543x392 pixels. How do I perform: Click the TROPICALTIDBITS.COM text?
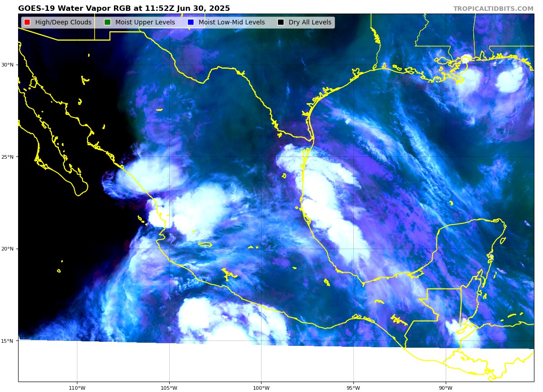tap(493, 9)
